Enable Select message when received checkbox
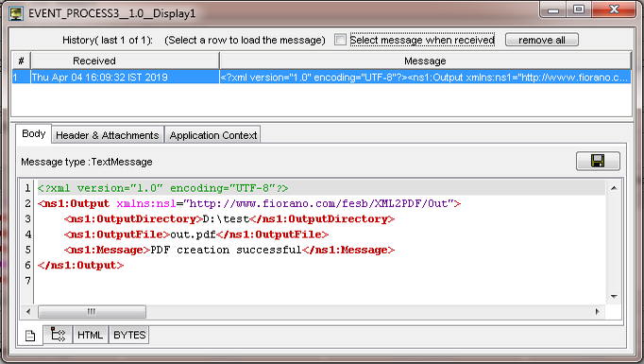The image size is (644, 364). tap(340, 40)
